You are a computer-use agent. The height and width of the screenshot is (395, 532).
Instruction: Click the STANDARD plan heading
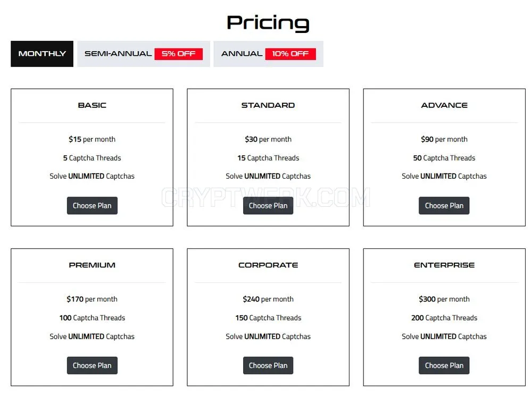point(268,105)
